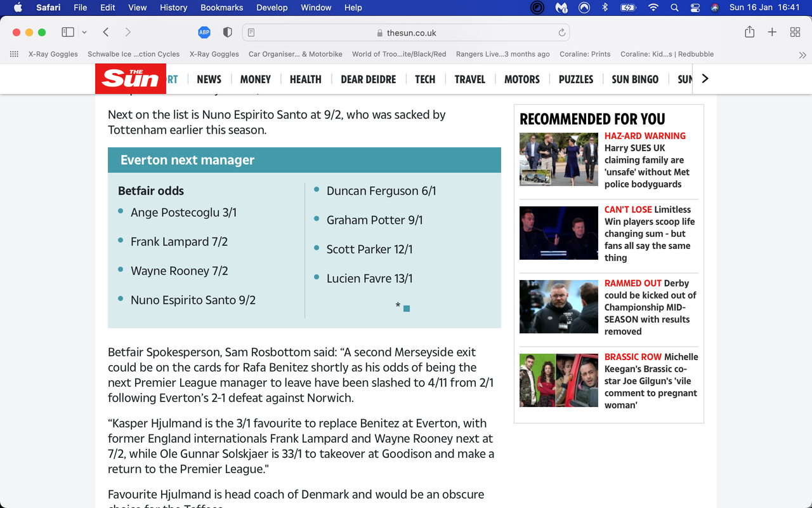Open the Help menu
The image size is (812, 508).
(x=353, y=8)
